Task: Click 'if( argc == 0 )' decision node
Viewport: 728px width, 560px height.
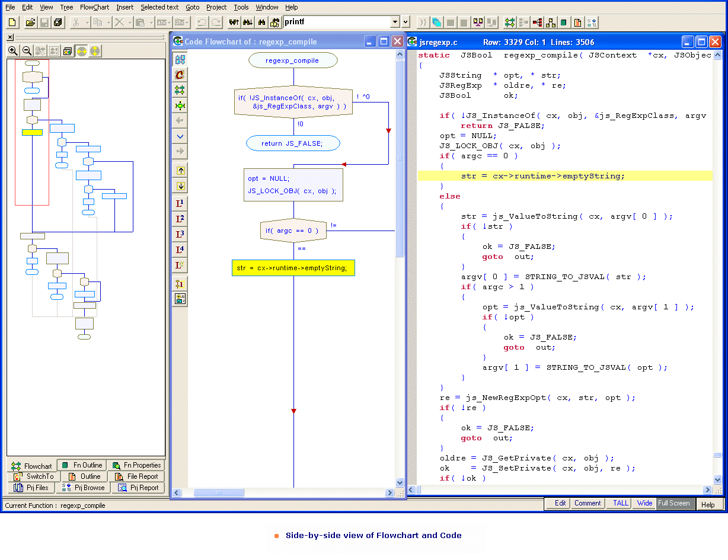Action: [293, 231]
